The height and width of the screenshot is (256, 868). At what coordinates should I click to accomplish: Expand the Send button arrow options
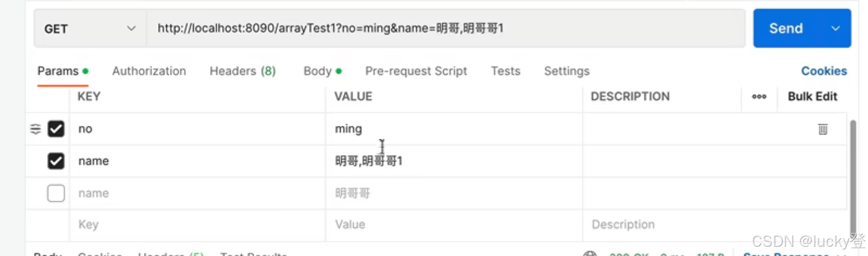tap(835, 28)
